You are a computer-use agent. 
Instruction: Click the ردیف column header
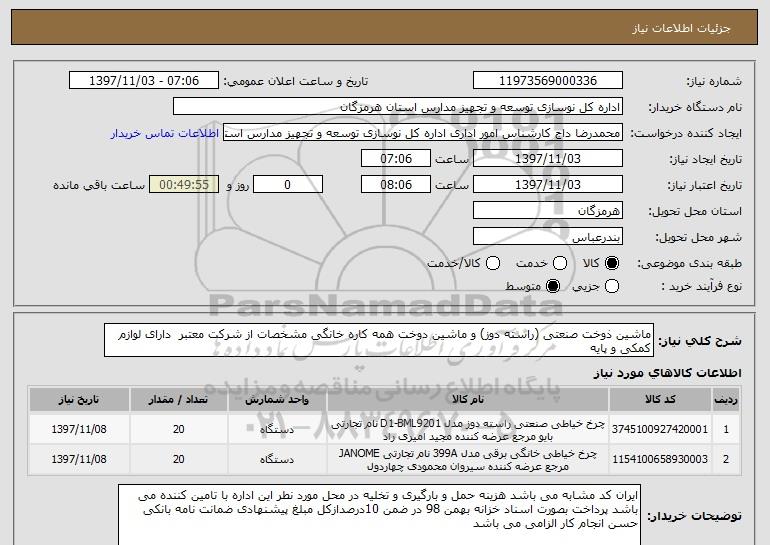(x=726, y=400)
